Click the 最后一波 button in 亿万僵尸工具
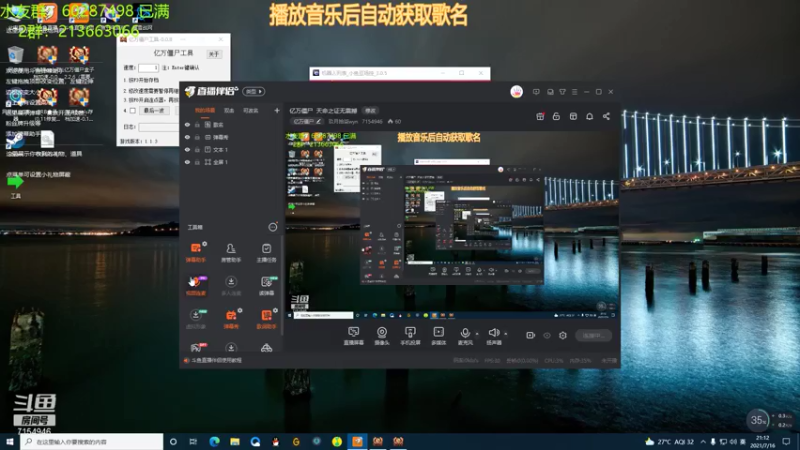The height and width of the screenshot is (450, 800). click(x=154, y=111)
